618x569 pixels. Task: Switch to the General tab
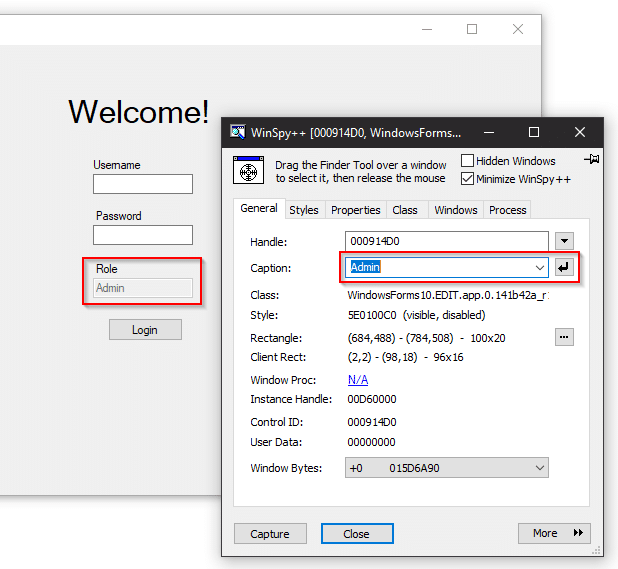point(259,208)
